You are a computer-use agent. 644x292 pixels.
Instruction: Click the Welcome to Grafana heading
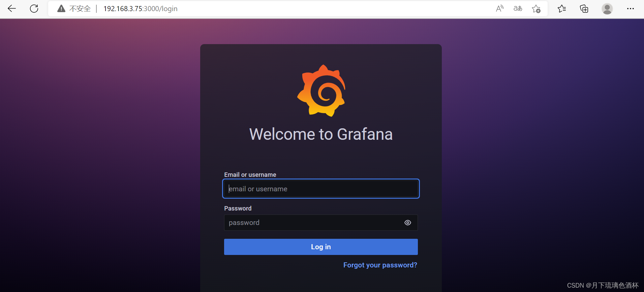[321, 134]
